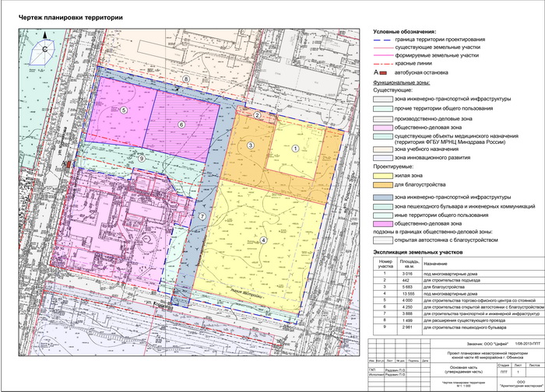The image size is (545, 392).
Task: Click circled number 3 on orange parcel
Action: coord(251,145)
